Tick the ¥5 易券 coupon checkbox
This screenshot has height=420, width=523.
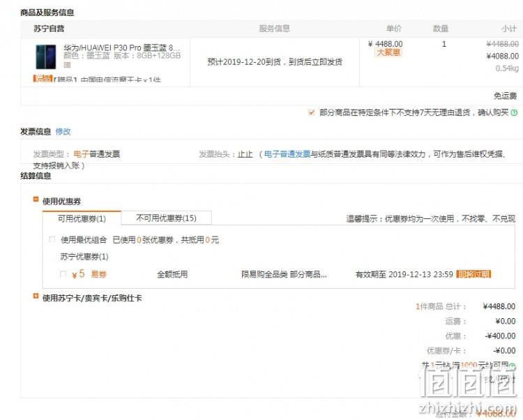tap(63, 274)
